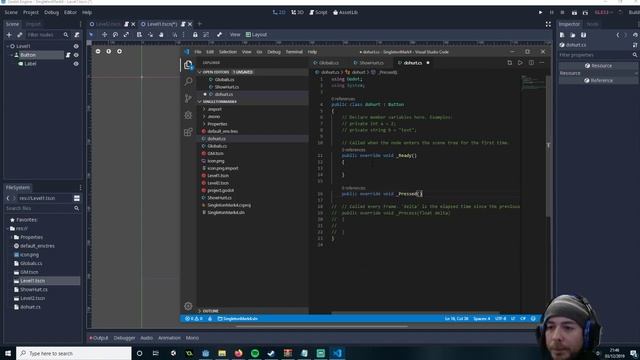The height and width of the screenshot is (360, 640).
Task: Collapse OPEN EDITORS section in VS Code
Action: click(200, 72)
